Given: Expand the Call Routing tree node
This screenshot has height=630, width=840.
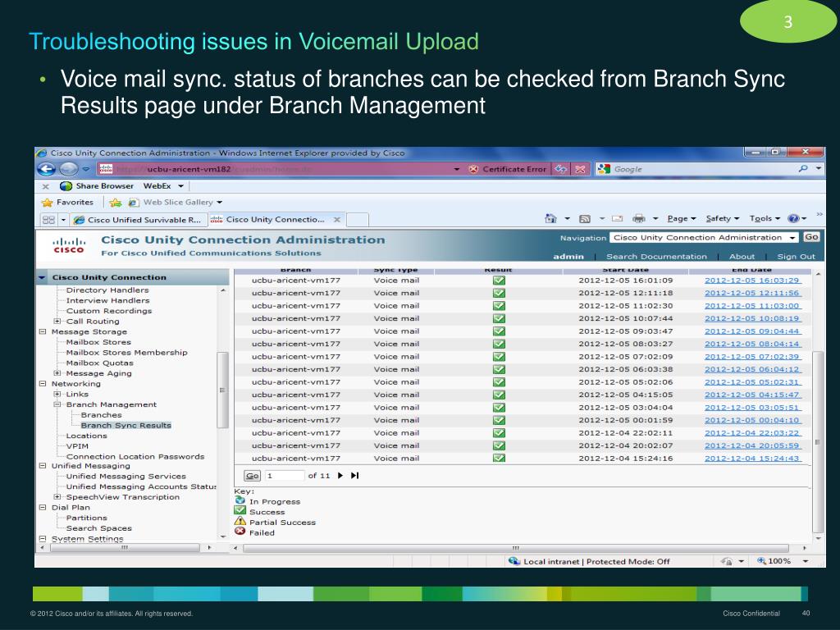Looking at the screenshot, I should click(57, 322).
